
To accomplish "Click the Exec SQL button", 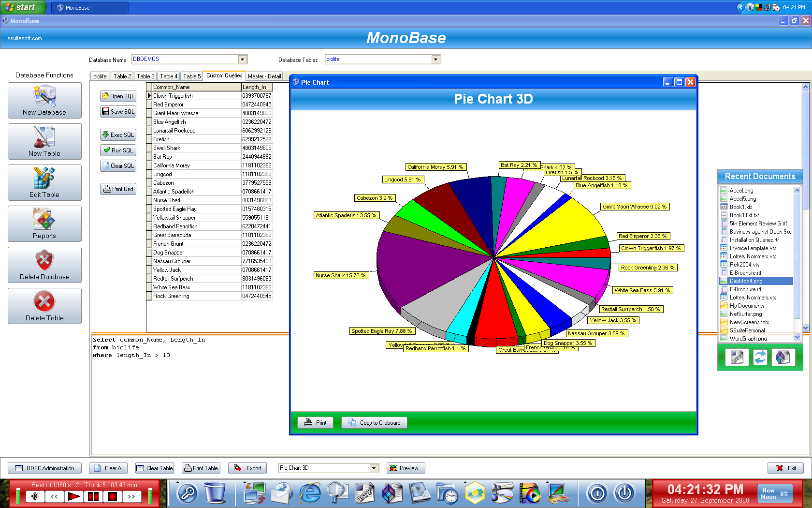I will tap(118, 135).
